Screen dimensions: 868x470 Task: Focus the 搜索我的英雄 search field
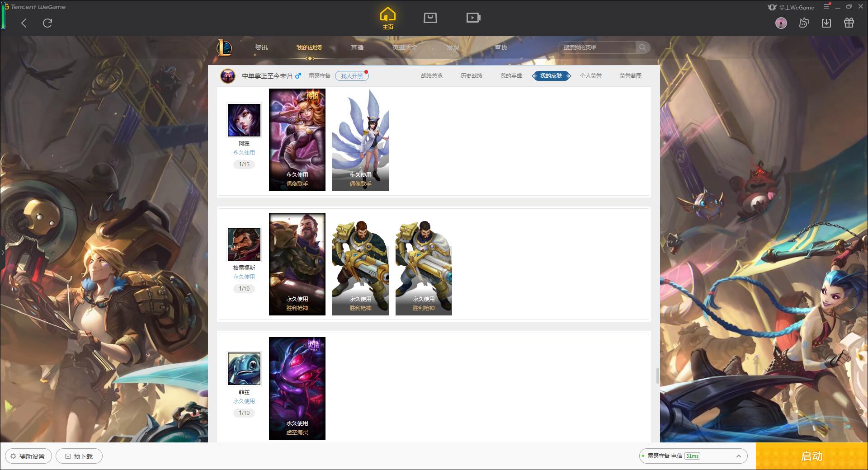[x=598, y=47]
